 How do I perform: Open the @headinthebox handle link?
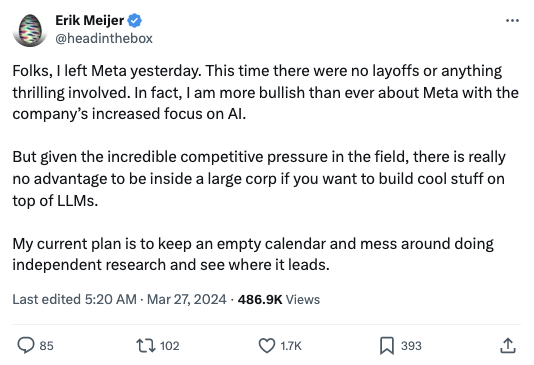(104, 38)
